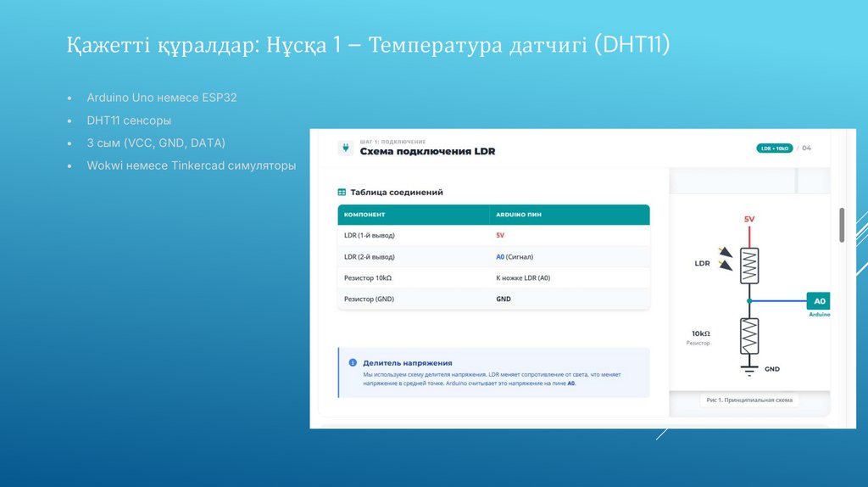Viewport: 868px width, 487px height.
Task: Click the Рис 1. Принципиальная схема caption
Action: tap(749, 400)
